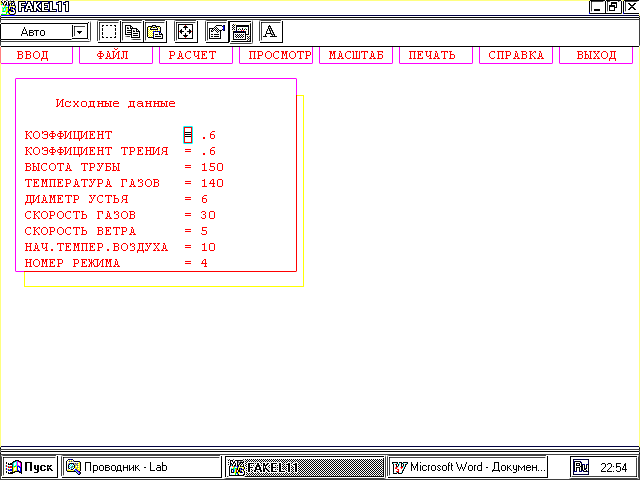Click the 'Авто' font size field
This screenshot has height=480, width=640.
pos(36,32)
